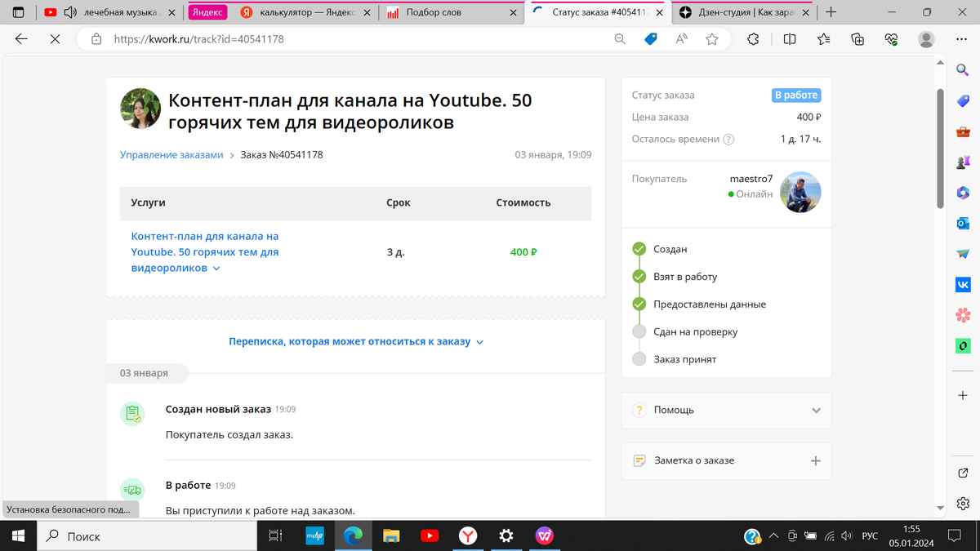This screenshot has width=980, height=551.
Task: Stop page loading with the X button
Action: click(55, 38)
